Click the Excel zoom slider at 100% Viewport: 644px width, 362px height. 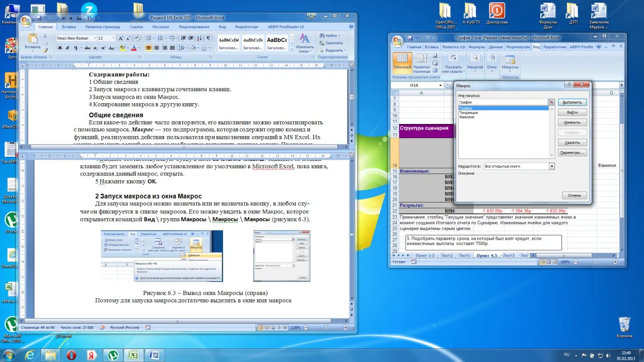595,261
